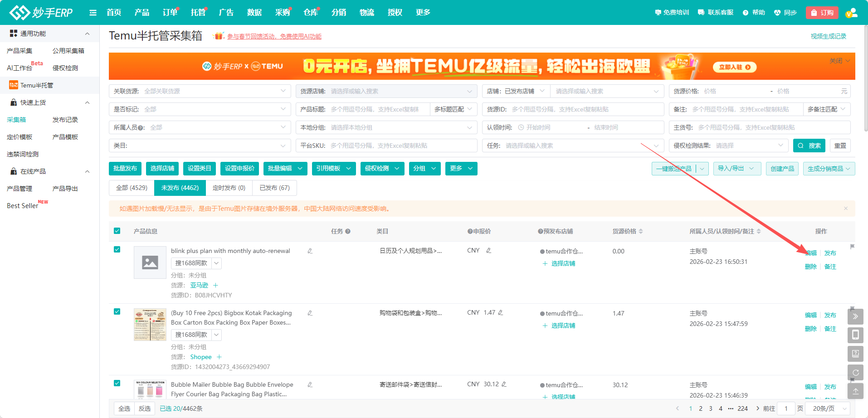
Task: Uncheck the blink plus plan product checkbox
Action: pos(117,250)
